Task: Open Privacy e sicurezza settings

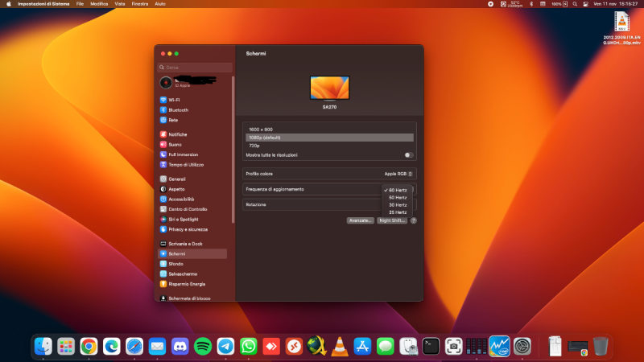Action: pyautogui.click(x=188, y=229)
